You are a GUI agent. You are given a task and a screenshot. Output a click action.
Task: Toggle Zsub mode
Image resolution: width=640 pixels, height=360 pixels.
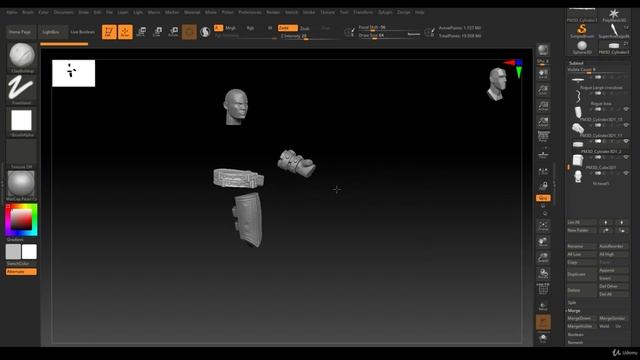pyautogui.click(x=305, y=28)
